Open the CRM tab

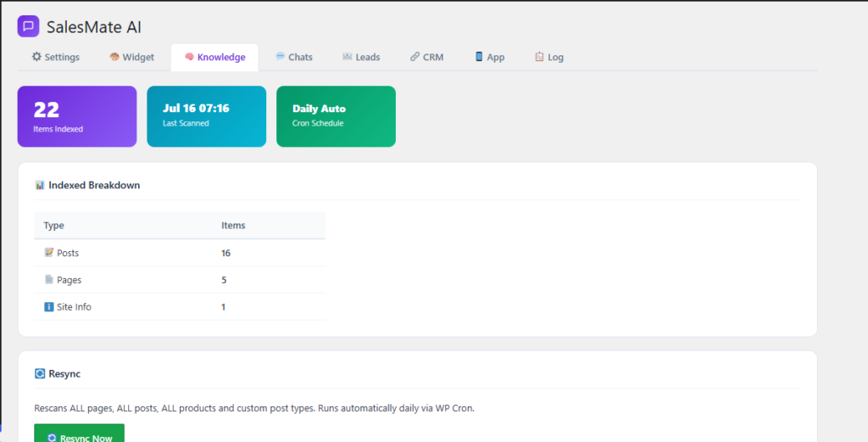[427, 57]
